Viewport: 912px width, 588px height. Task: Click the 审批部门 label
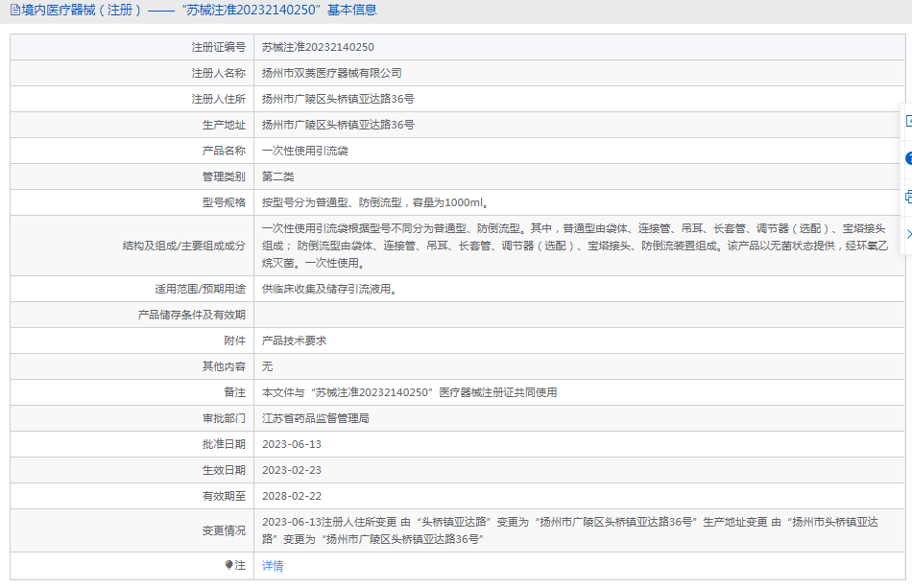224,418
